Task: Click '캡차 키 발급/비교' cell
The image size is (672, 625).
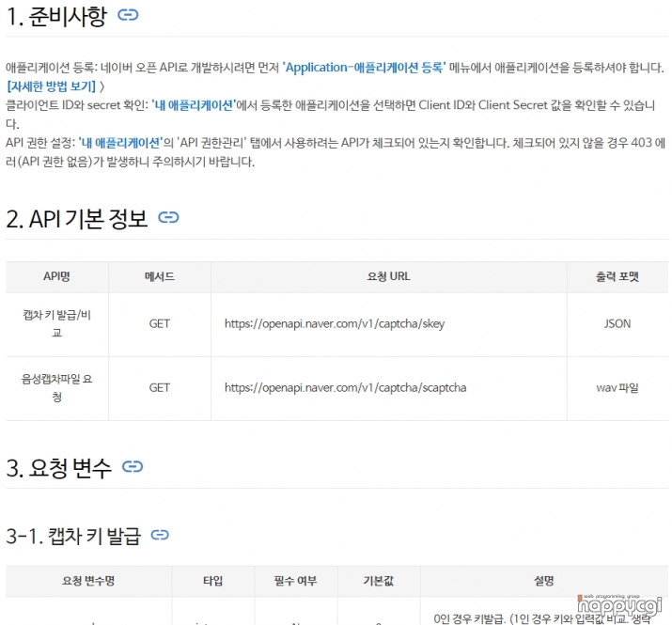Action: [57, 324]
